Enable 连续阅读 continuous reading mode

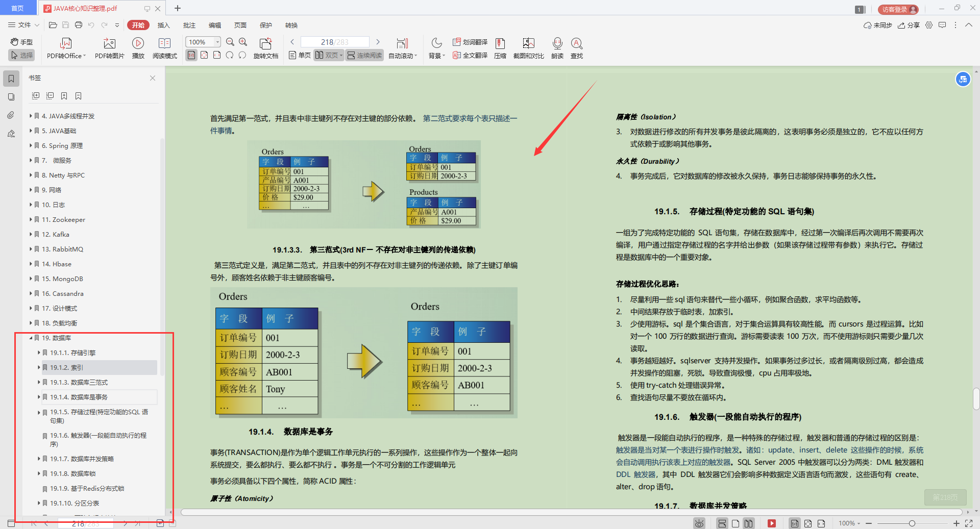364,55
